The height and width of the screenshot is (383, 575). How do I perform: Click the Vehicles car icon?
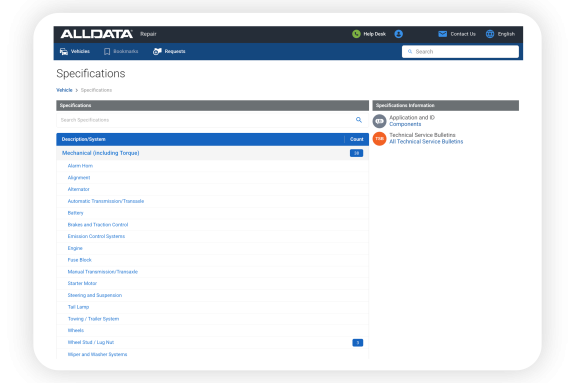64,52
